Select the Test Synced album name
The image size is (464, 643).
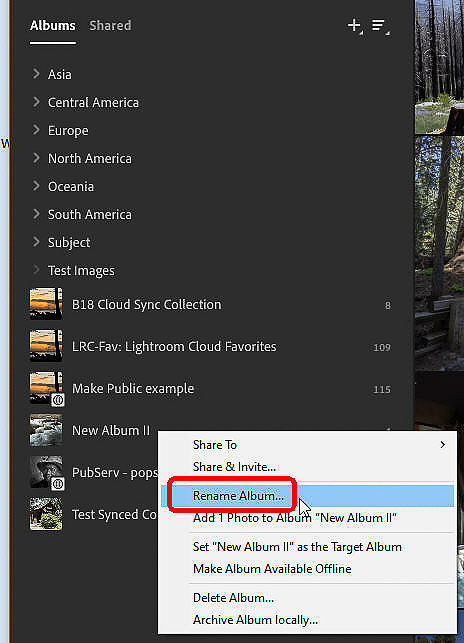114,514
